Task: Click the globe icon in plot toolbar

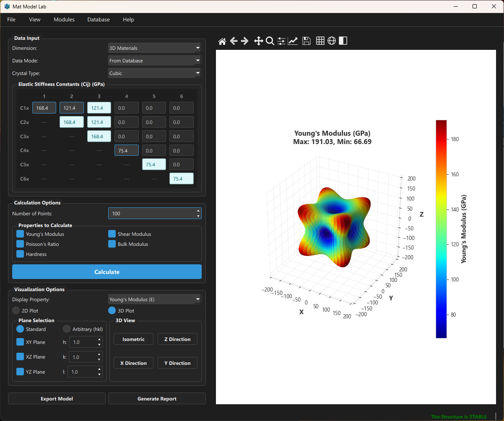Action: (332, 41)
